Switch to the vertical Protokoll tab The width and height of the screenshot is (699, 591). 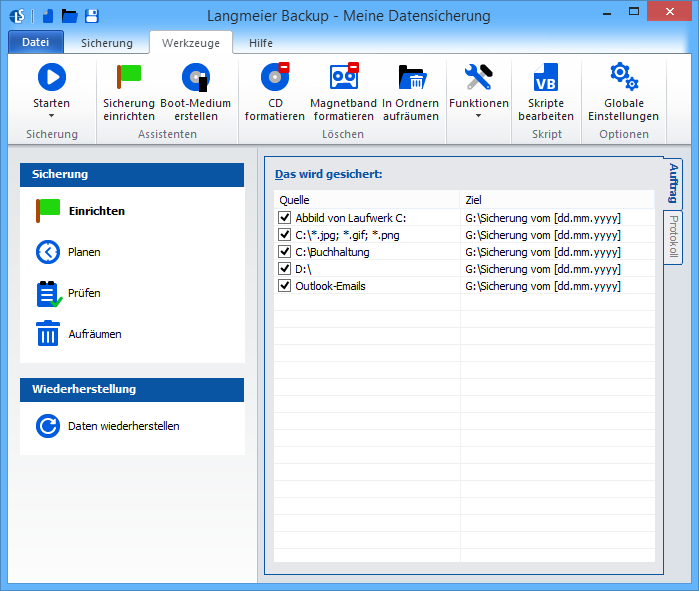coord(673,237)
